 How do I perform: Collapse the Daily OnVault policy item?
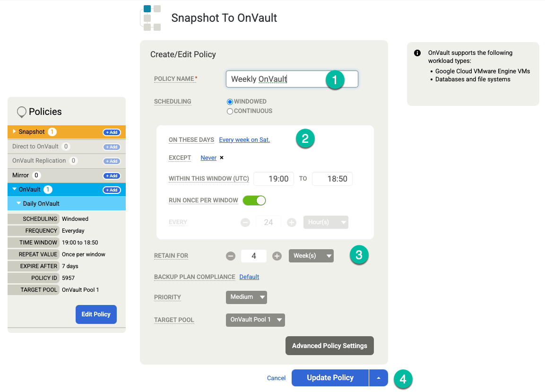(18, 203)
